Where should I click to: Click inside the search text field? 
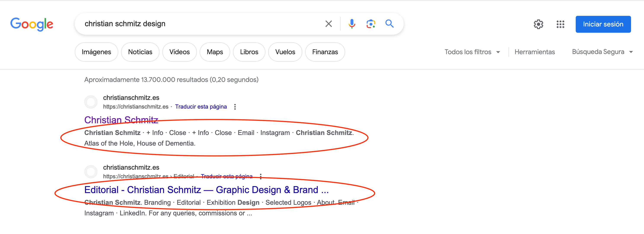[x=200, y=24]
